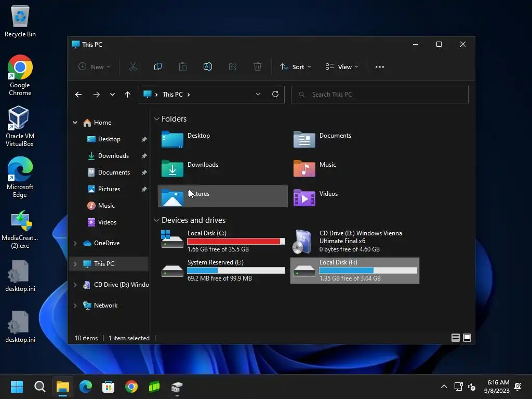532x399 pixels.
Task: Open Videos in navigation pane
Action: tap(107, 222)
